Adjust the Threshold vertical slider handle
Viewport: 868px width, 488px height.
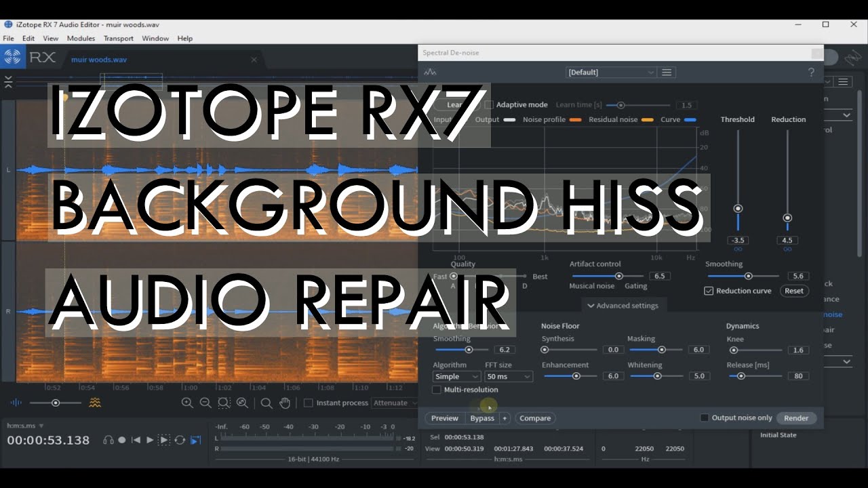(738, 209)
